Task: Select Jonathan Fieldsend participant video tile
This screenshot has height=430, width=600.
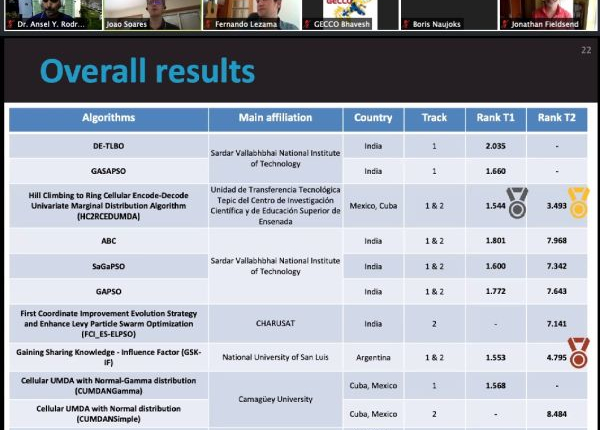Action: (x=549, y=12)
